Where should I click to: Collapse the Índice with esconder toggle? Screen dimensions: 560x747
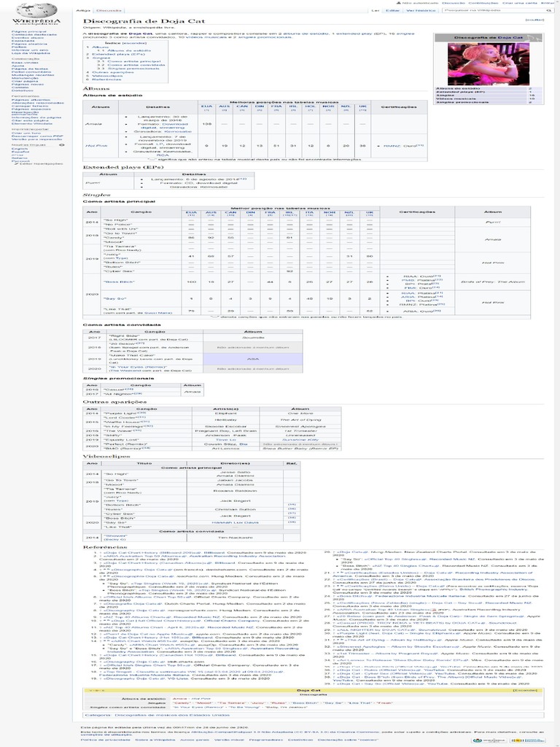point(134,43)
